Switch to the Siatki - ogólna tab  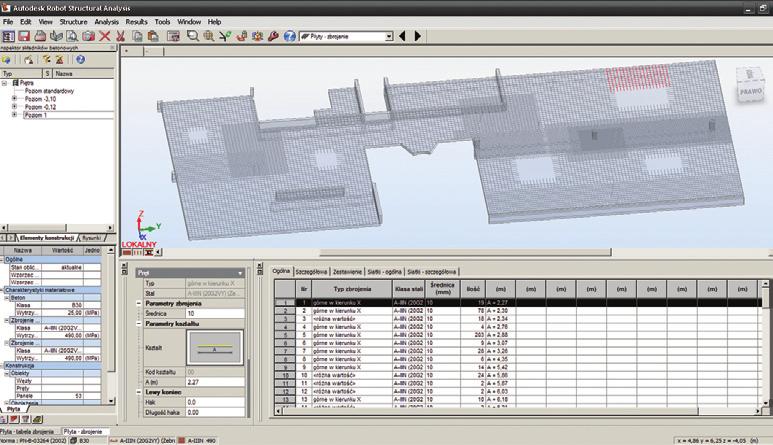pos(384,272)
